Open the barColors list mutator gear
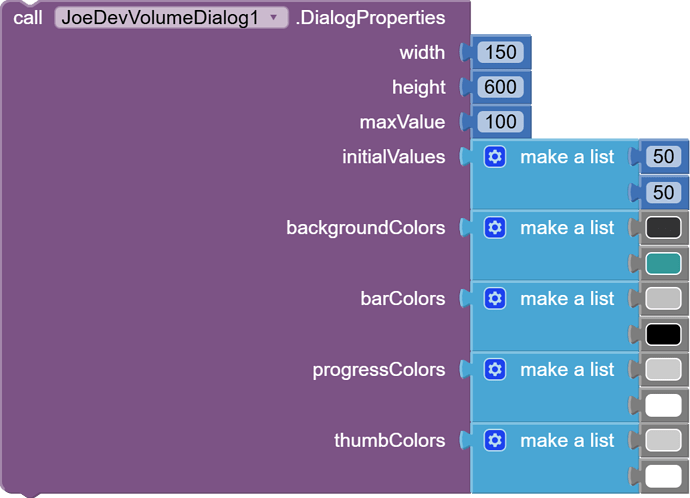690x498 pixels. (x=494, y=299)
